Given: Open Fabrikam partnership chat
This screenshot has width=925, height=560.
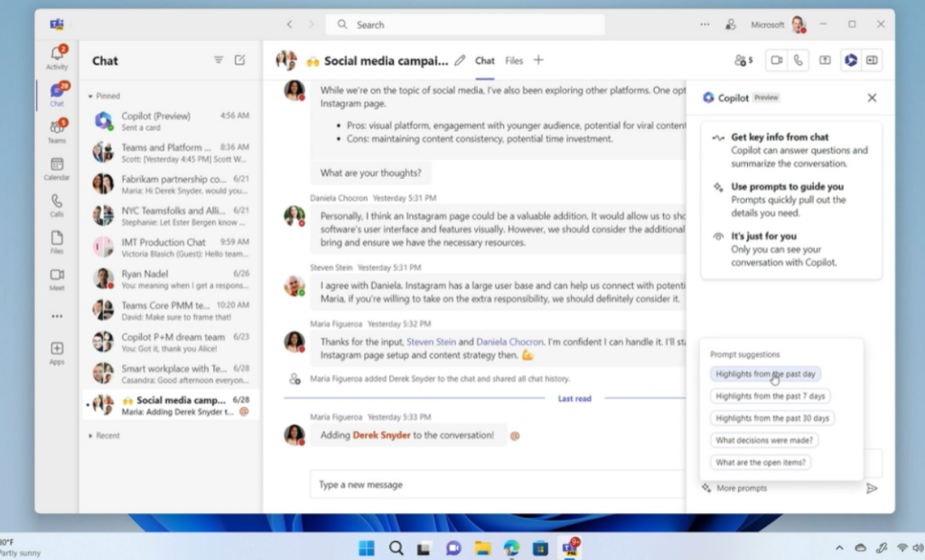Looking at the screenshot, I should coord(171,184).
